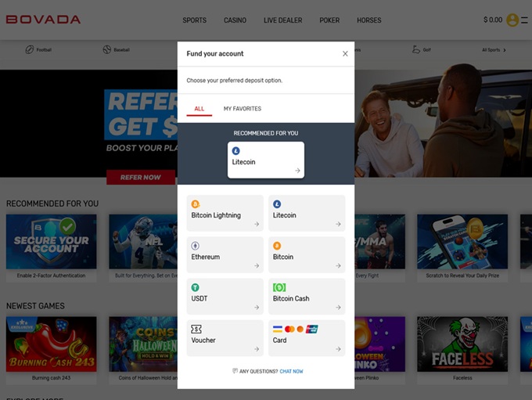Pick Litecoin in the deposit grid
The width and height of the screenshot is (532, 400).
pos(307,214)
